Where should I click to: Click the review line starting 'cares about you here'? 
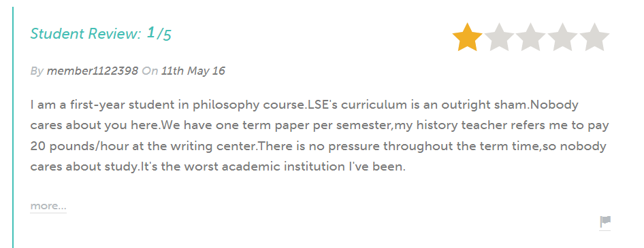pyautogui.click(x=319, y=126)
